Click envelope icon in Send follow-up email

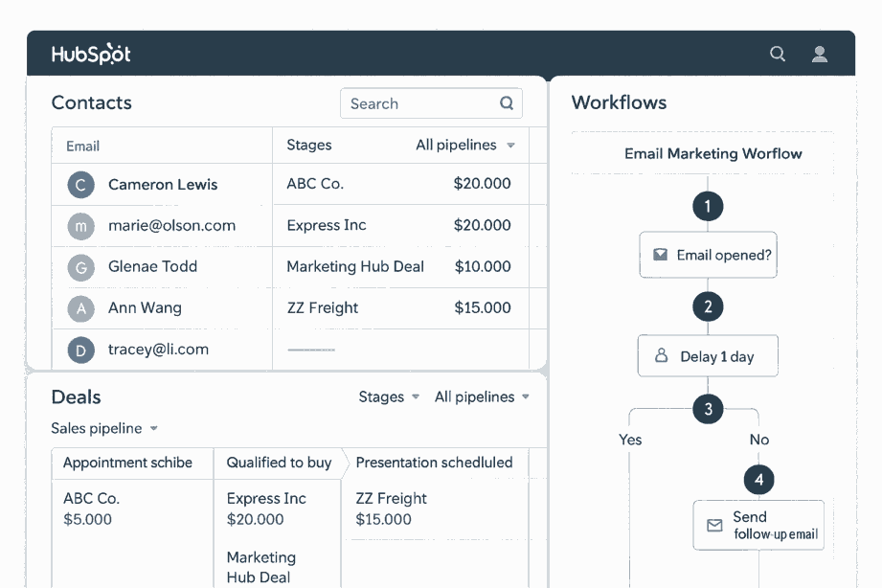714,526
